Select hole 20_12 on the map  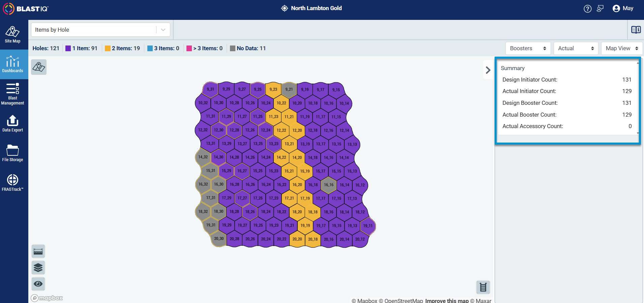[360, 239]
